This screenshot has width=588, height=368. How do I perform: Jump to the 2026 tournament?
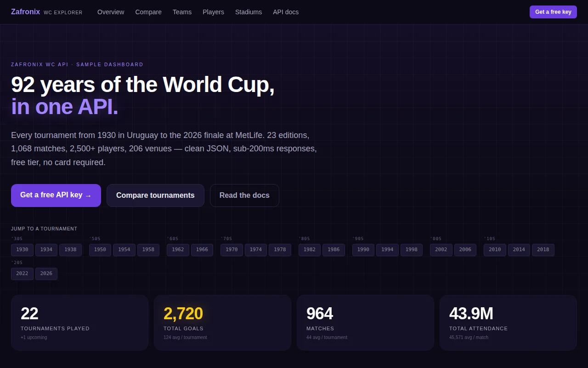click(x=46, y=274)
